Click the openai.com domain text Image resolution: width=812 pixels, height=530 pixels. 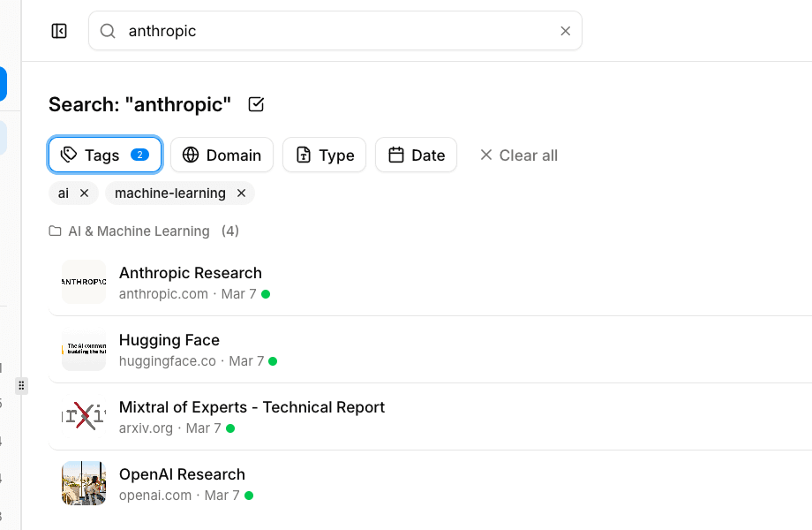155,496
